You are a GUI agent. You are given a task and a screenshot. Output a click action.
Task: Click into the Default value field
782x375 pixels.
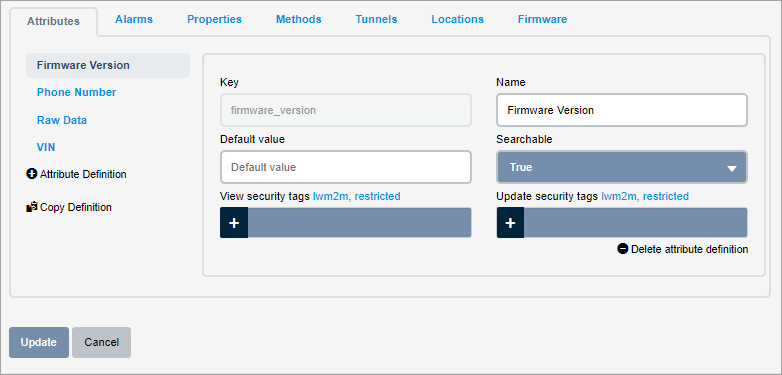tap(346, 167)
